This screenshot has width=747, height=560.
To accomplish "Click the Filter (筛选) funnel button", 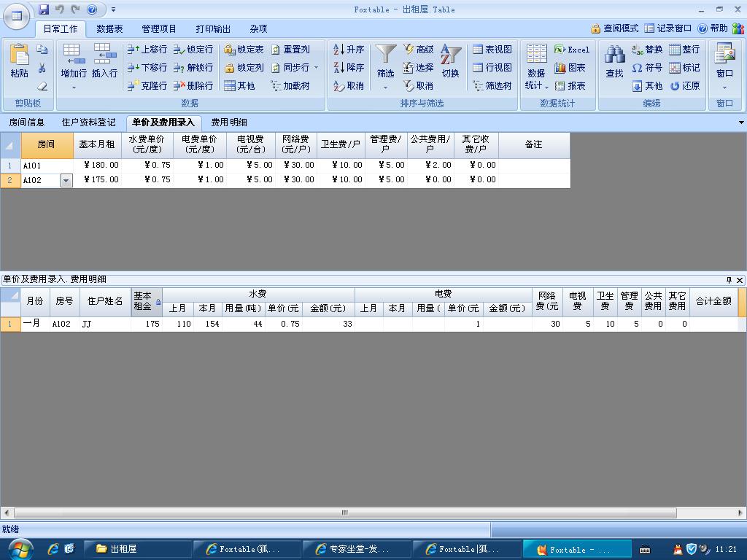I will coord(385,61).
